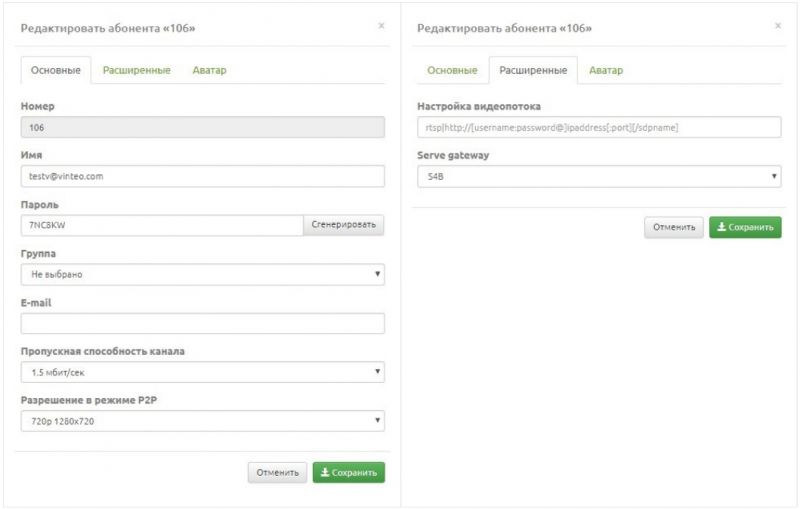Open the Группа dropdown showing Не выбрано
The height and width of the screenshot is (509, 800).
203,274
